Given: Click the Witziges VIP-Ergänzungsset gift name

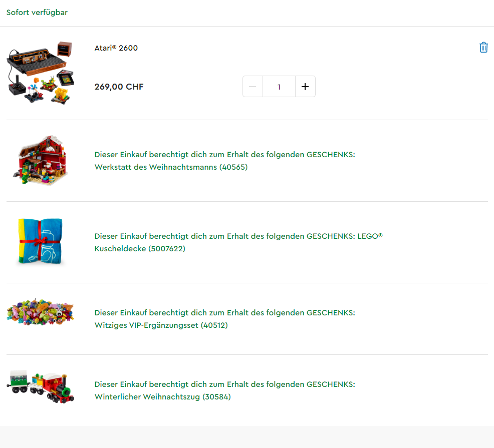Looking at the screenshot, I should point(146,325).
